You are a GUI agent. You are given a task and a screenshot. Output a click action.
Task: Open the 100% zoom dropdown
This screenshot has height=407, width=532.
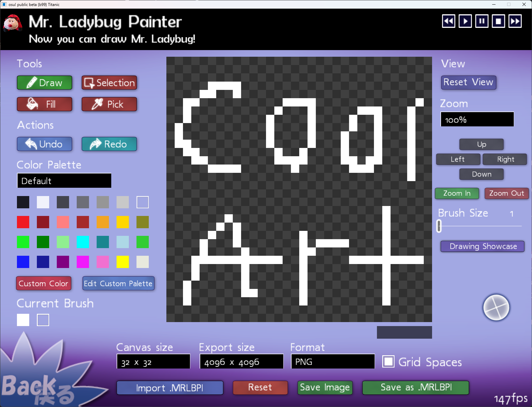(x=477, y=119)
